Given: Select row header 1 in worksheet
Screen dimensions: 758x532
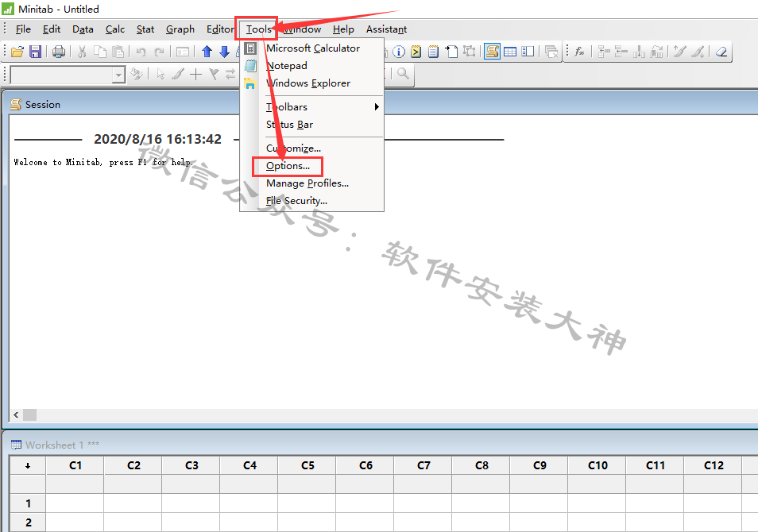Looking at the screenshot, I should coord(28,503).
